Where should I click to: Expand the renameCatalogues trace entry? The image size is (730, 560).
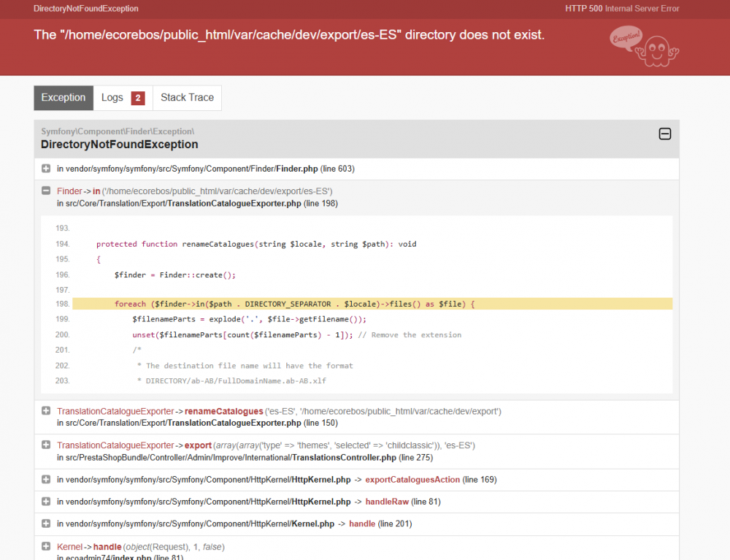45,410
